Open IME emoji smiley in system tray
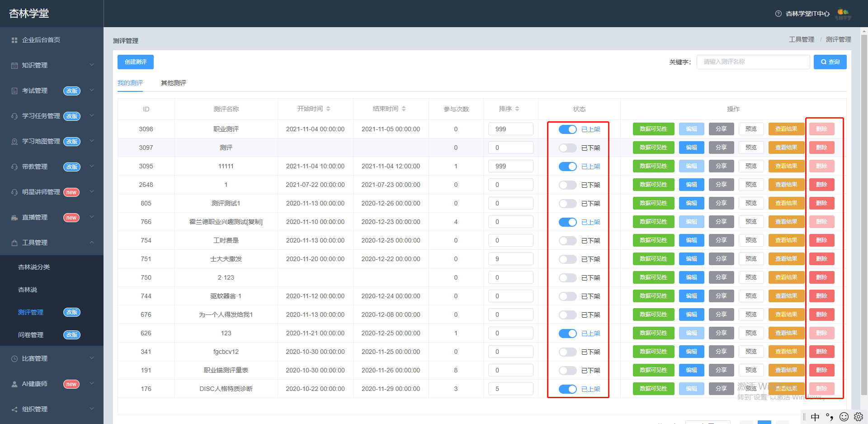 (844, 417)
